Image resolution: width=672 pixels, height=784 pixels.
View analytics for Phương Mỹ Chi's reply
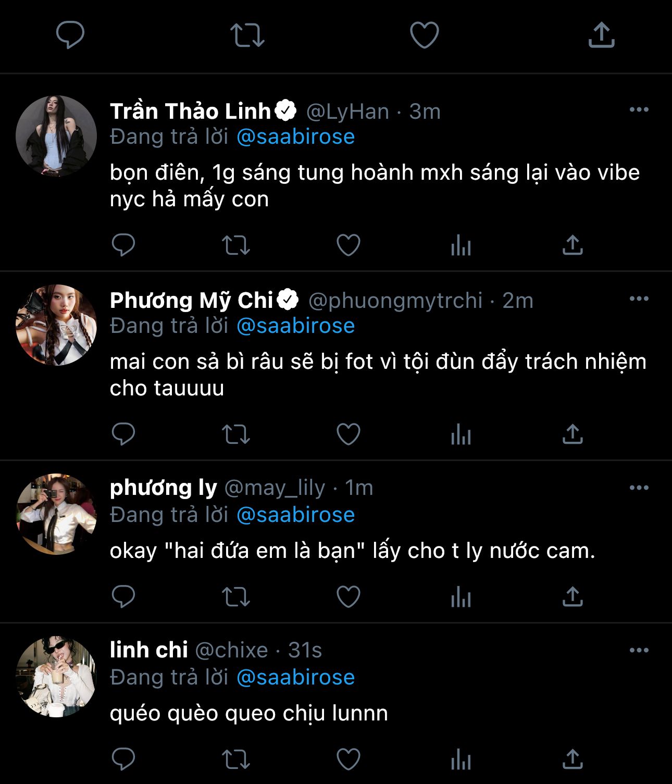[x=461, y=434]
